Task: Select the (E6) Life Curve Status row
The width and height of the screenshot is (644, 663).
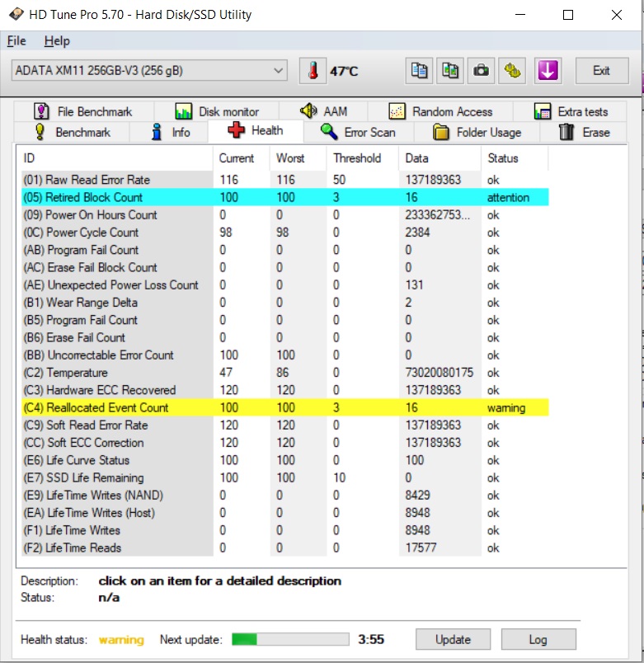Action: tap(285, 460)
